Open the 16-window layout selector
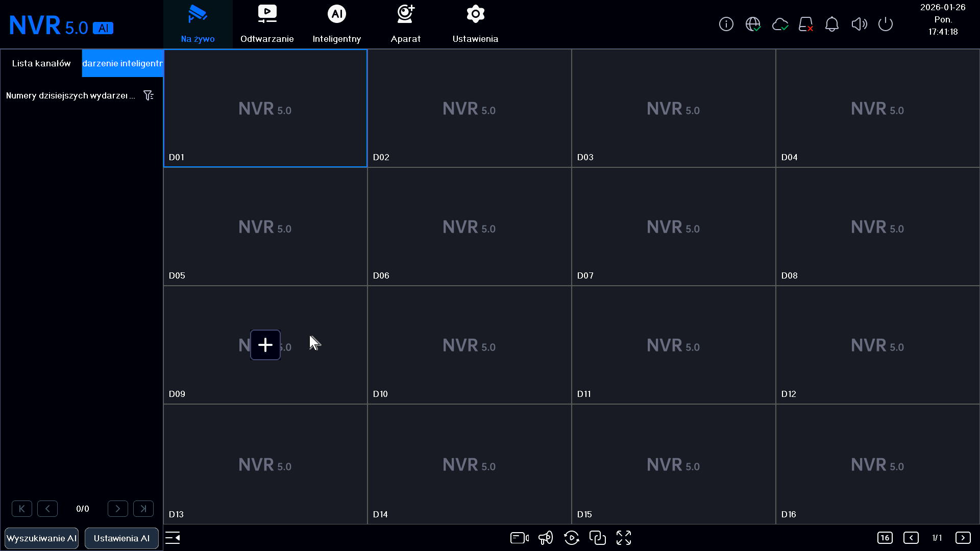 click(x=885, y=538)
